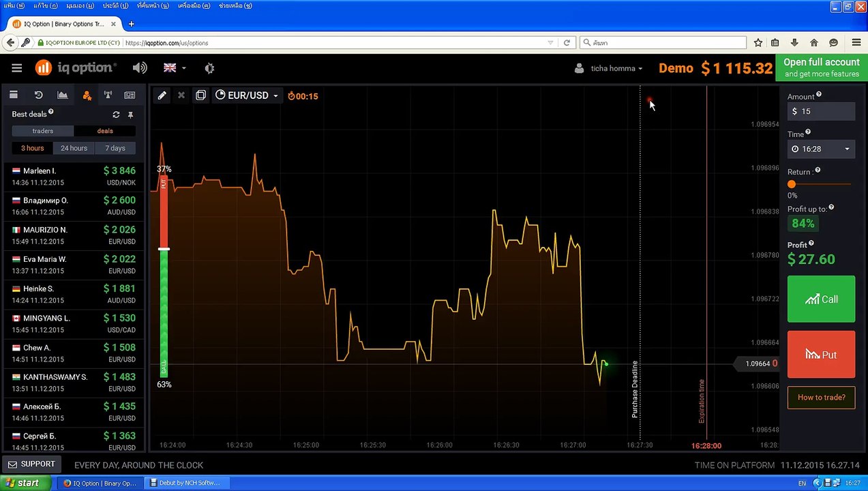868x491 pixels.
Task: Pin the Best deals panel
Action: pos(131,115)
